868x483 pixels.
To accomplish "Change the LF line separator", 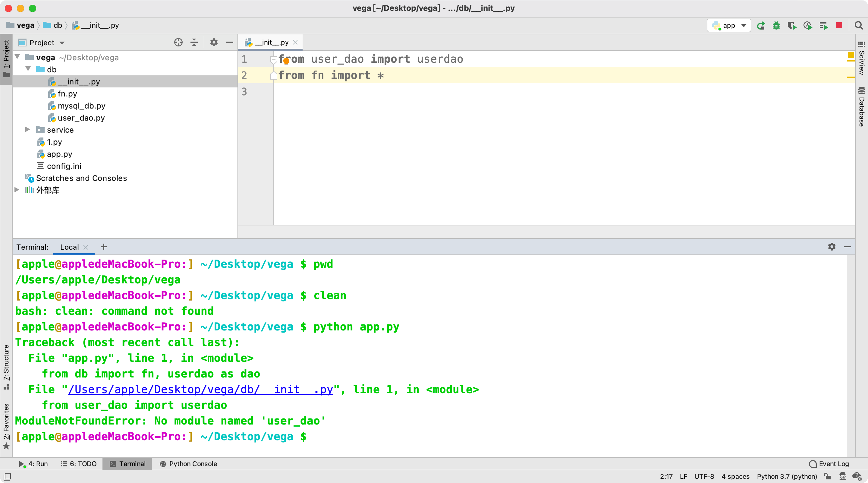I will (683, 476).
